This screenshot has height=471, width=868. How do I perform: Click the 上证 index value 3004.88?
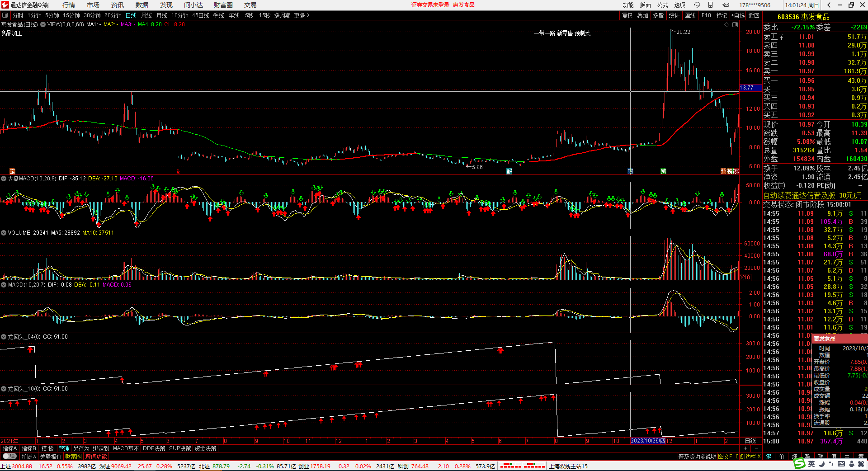tap(22, 466)
